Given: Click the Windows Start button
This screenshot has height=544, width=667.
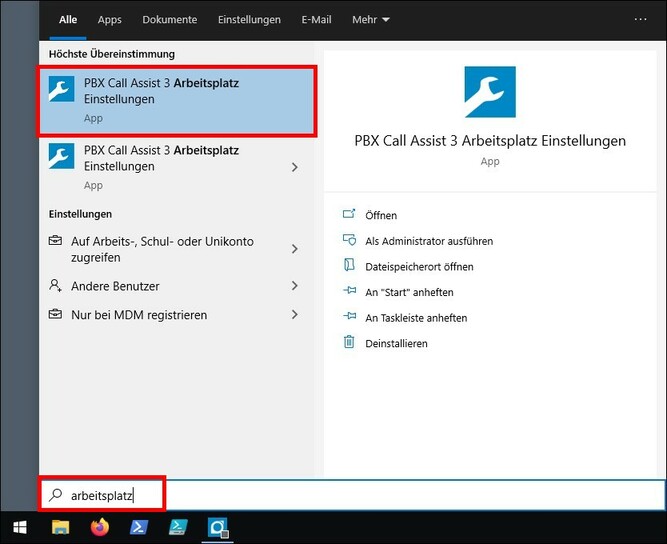Looking at the screenshot, I should coord(20,527).
